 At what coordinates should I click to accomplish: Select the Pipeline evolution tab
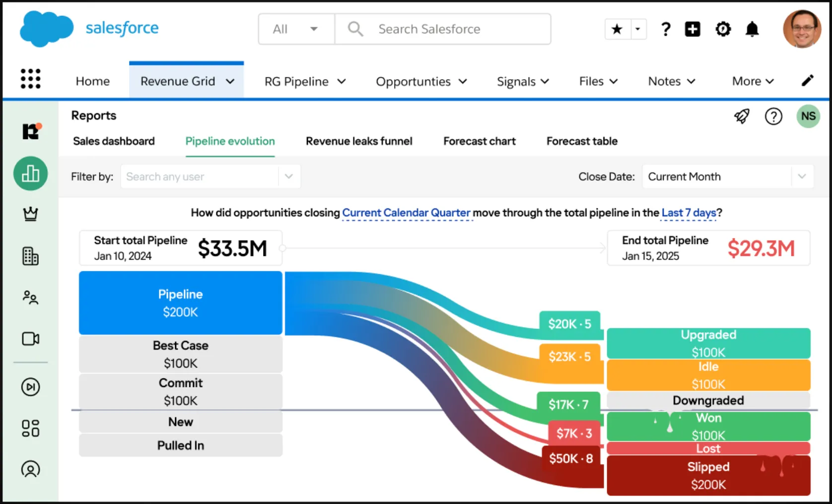click(230, 141)
